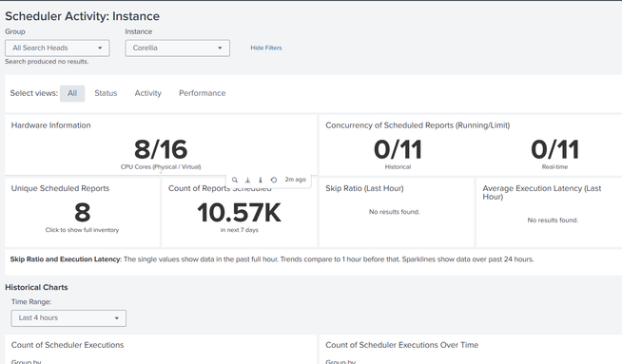Click the 10.57K reports scheduled value
The image size is (622, 364).
click(x=240, y=213)
